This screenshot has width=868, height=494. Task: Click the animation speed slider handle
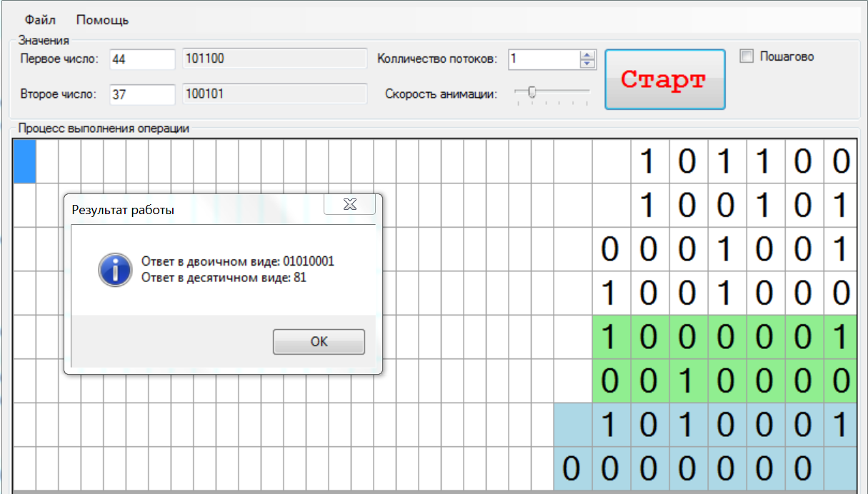(531, 92)
